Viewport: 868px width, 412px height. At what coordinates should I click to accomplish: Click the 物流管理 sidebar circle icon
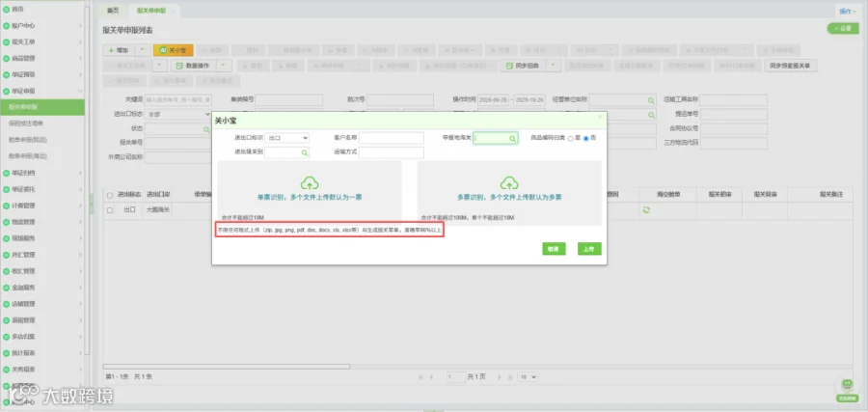6,222
